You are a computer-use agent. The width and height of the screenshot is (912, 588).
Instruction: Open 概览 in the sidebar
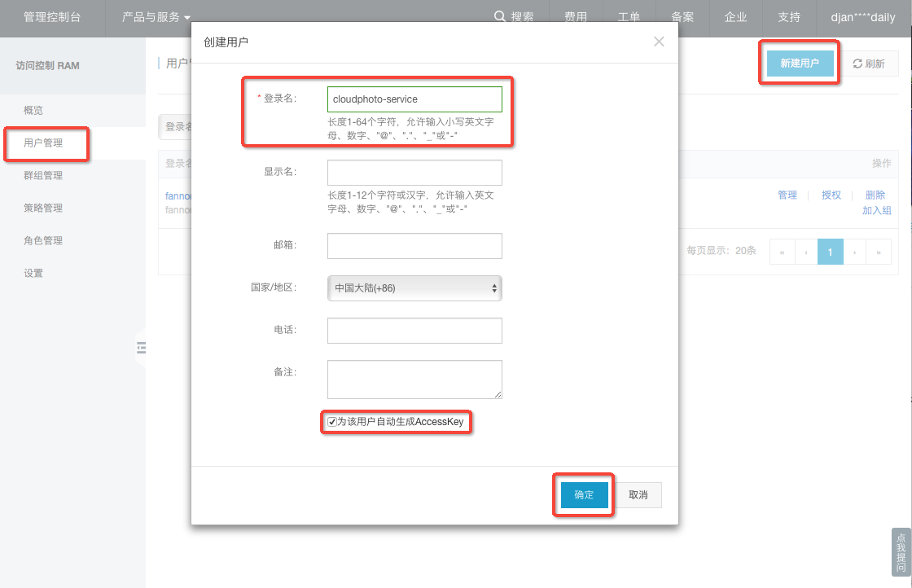click(x=33, y=110)
